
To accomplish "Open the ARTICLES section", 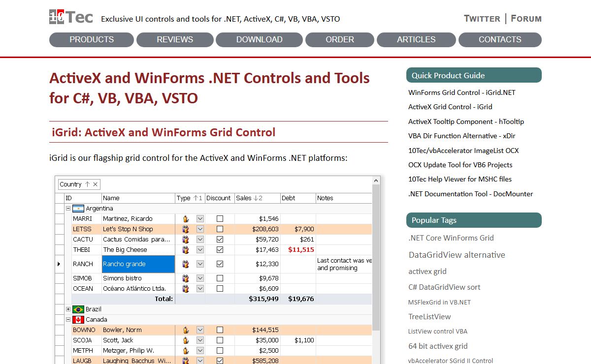I will point(416,40).
